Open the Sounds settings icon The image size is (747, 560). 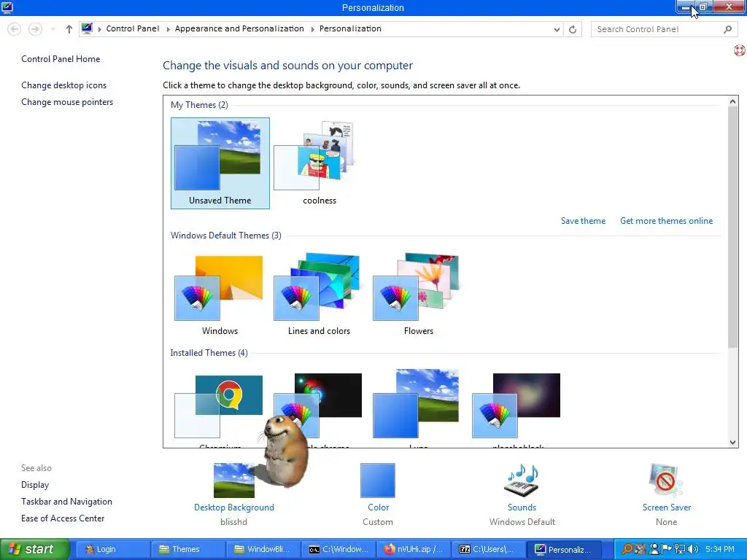tap(522, 480)
